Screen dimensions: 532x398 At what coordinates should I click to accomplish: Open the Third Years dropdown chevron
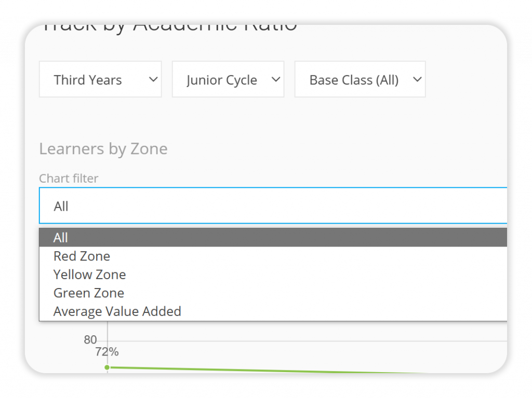(x=153, y=79)
